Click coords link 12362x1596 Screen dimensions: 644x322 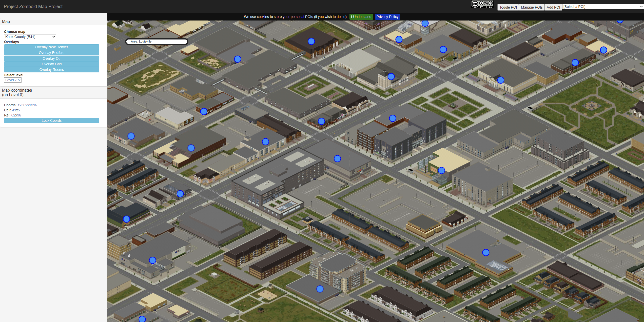[x=27, y=105]
